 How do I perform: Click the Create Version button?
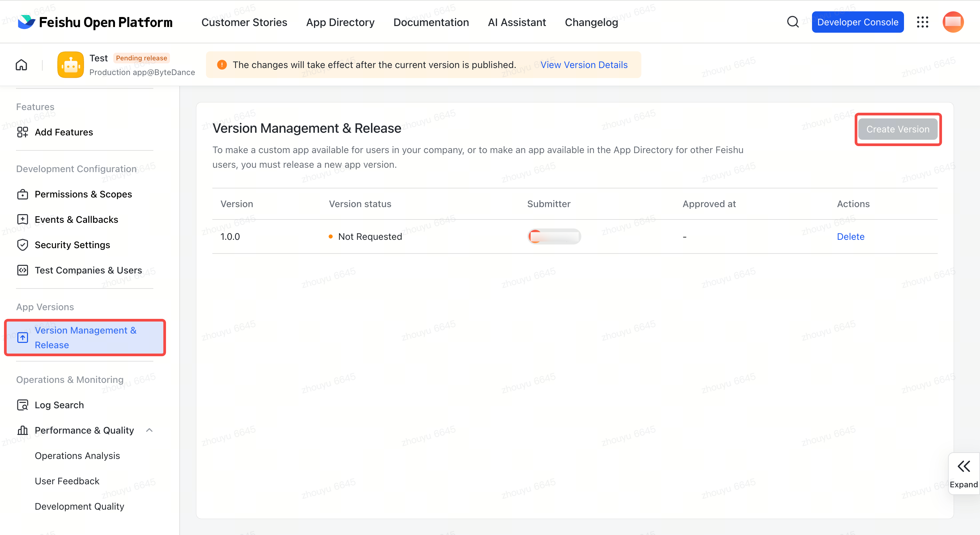point(898,129)
